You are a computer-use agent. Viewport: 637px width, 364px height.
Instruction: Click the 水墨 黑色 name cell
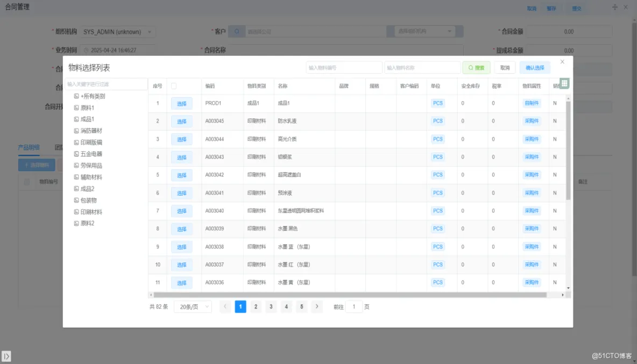pyautogui.click(x=288, y=229)
